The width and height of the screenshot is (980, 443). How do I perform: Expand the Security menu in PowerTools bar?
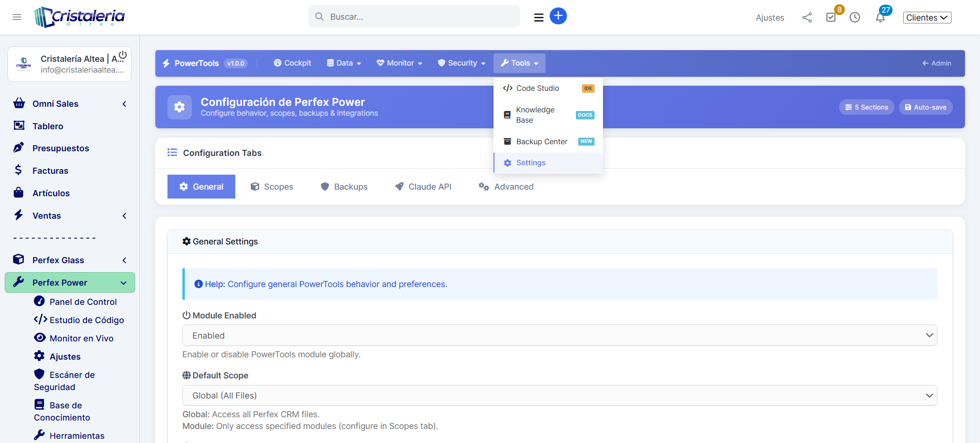coord(462,63)
